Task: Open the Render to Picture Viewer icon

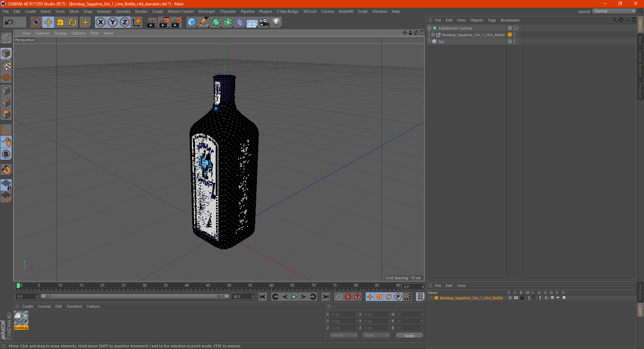Action: pyautogui.click(x=164, y=22)
